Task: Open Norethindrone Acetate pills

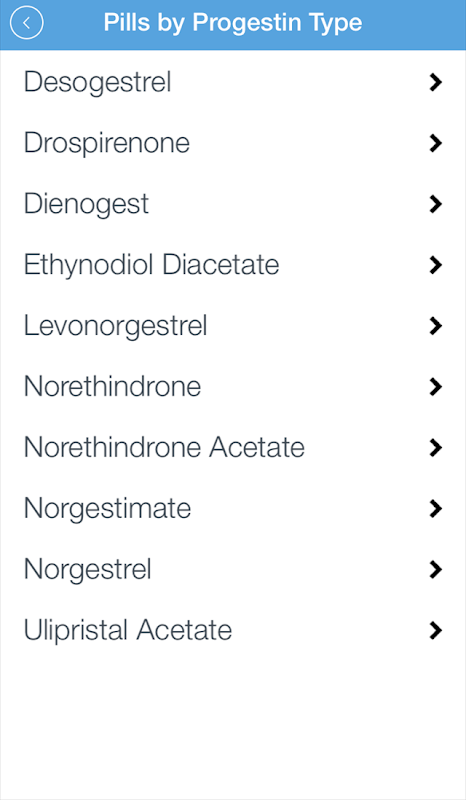Action: click(233, 447)
